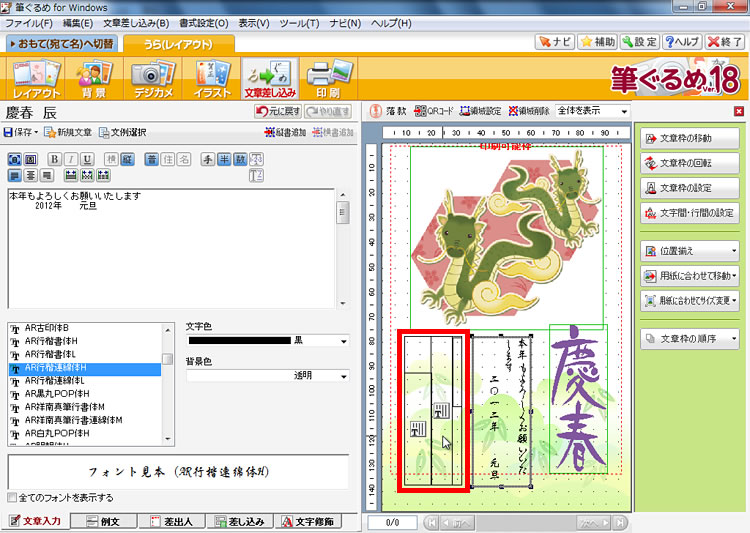Open the 編集(E) menu
The width and height of the screenshot is (750, 533).
[x=78, y=23]
